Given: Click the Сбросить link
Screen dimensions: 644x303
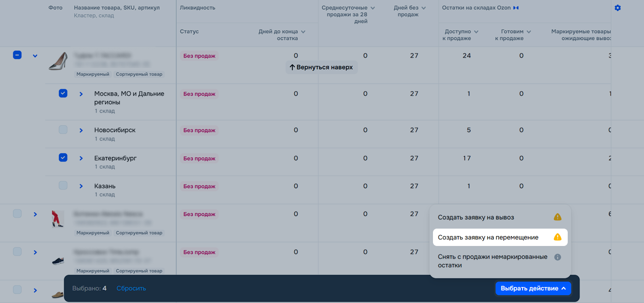Looking at the screenshot, I should (x=131, y=288).
